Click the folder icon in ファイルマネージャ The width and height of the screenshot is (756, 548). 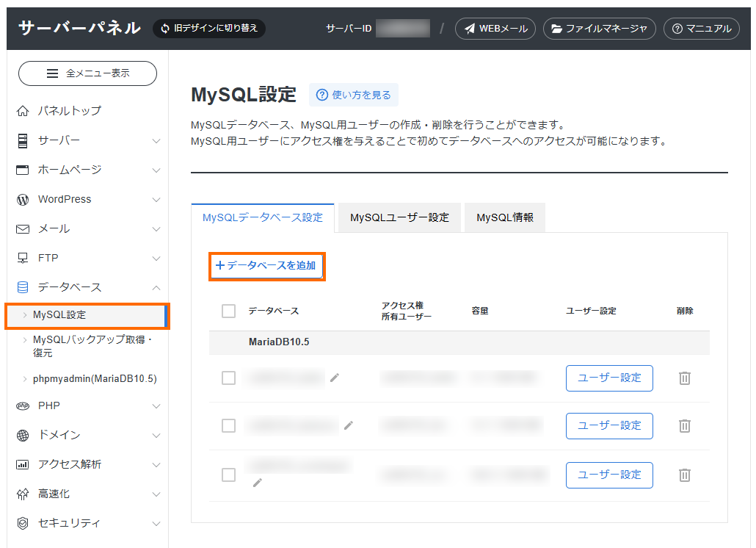click(x=557, y=29)
